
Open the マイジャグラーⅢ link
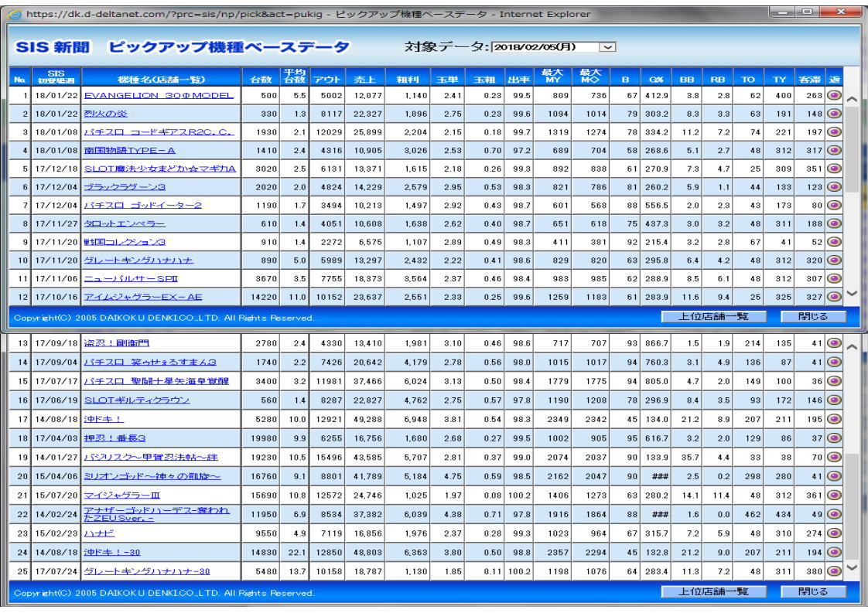coord(121,496)
